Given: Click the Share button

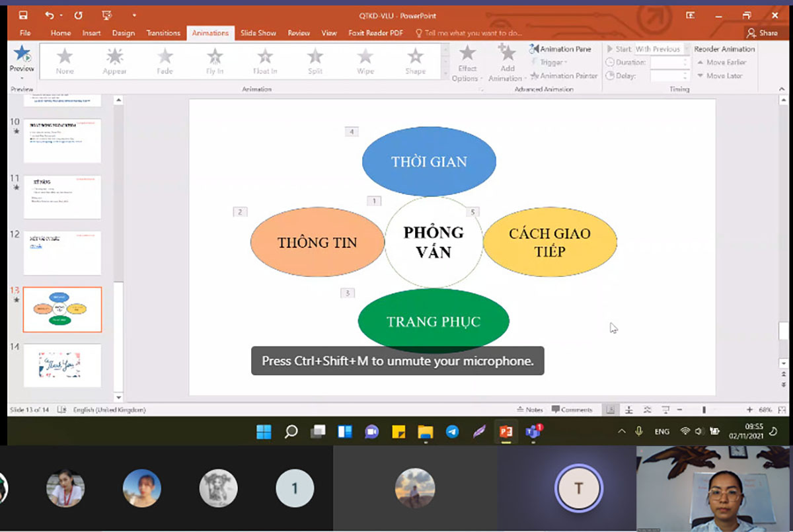Looking at the screenshot, I should (x=762, y=32).
